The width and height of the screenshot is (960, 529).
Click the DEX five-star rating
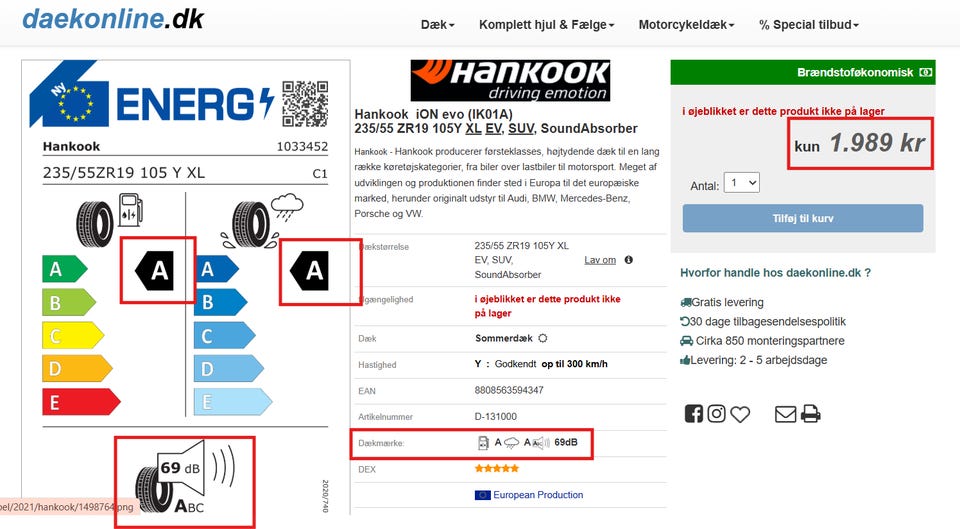(x=497, y=468)
